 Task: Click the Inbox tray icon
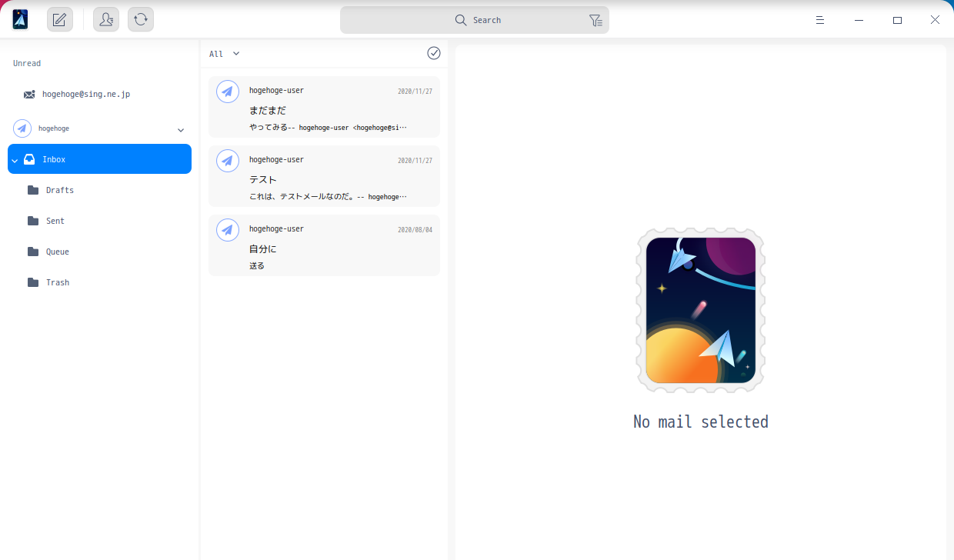pos(29,159)
